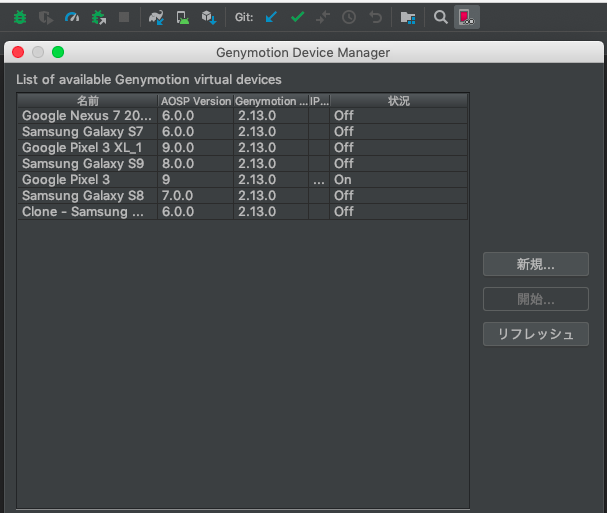607x513 pixels.
Task: Toggle Genymotion Device Manager toolbar icon
Action: [x=466, y=17]
